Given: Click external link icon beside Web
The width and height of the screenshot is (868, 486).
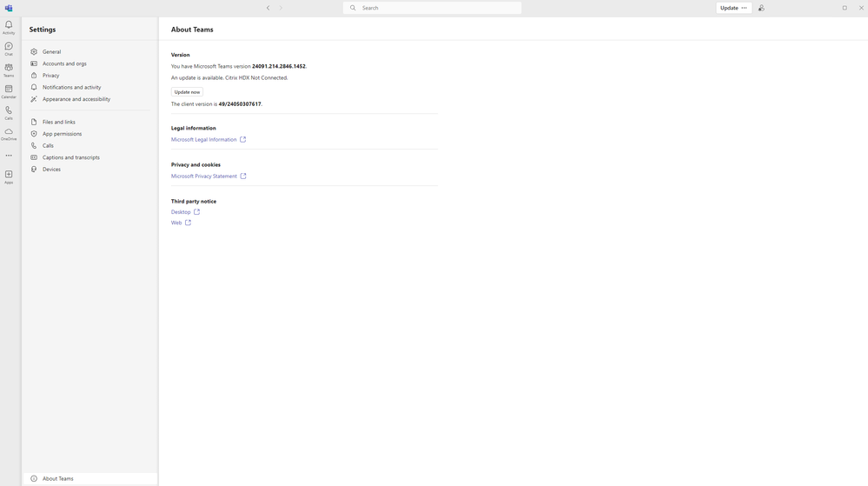Looking at the screenshot, I should coord(189,223).
